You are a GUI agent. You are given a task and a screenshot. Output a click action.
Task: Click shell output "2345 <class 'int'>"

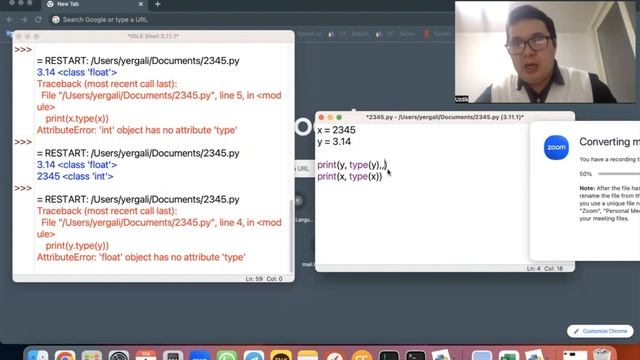coord(75,176)
